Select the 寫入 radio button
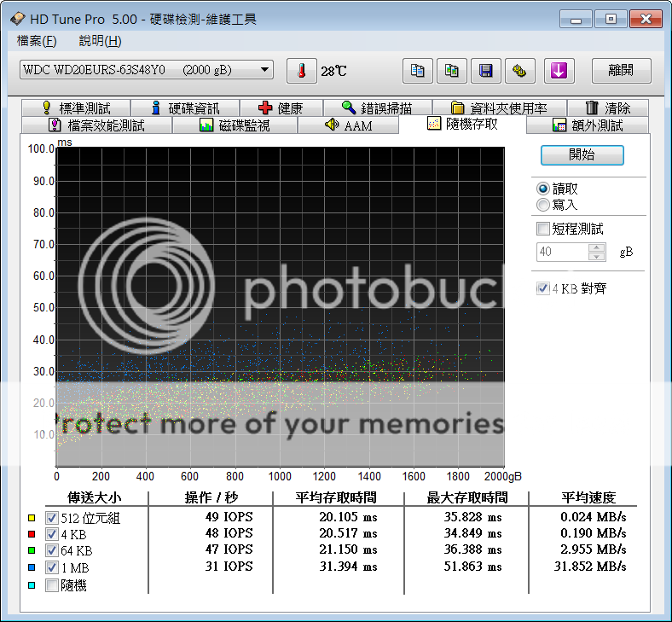The image size is (672, 622). click(x=542, y=205)
